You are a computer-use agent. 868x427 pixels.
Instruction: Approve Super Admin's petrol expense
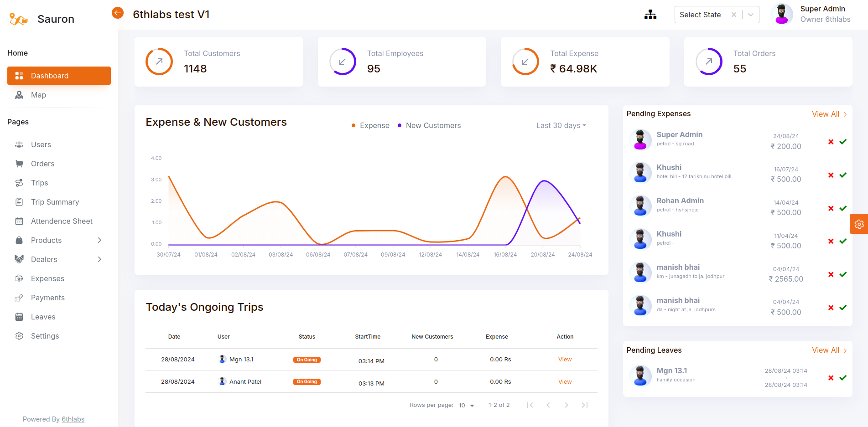(842, 142)
